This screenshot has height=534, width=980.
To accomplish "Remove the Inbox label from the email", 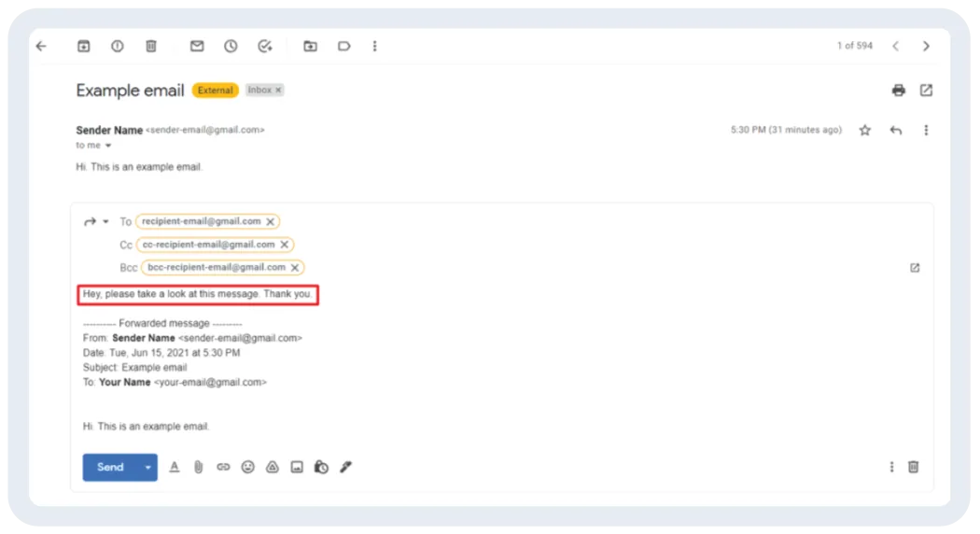I will [279, 90].
